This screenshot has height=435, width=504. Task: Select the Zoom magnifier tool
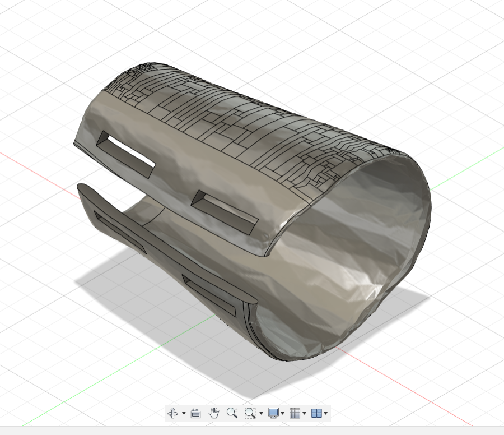coord(232,413)
